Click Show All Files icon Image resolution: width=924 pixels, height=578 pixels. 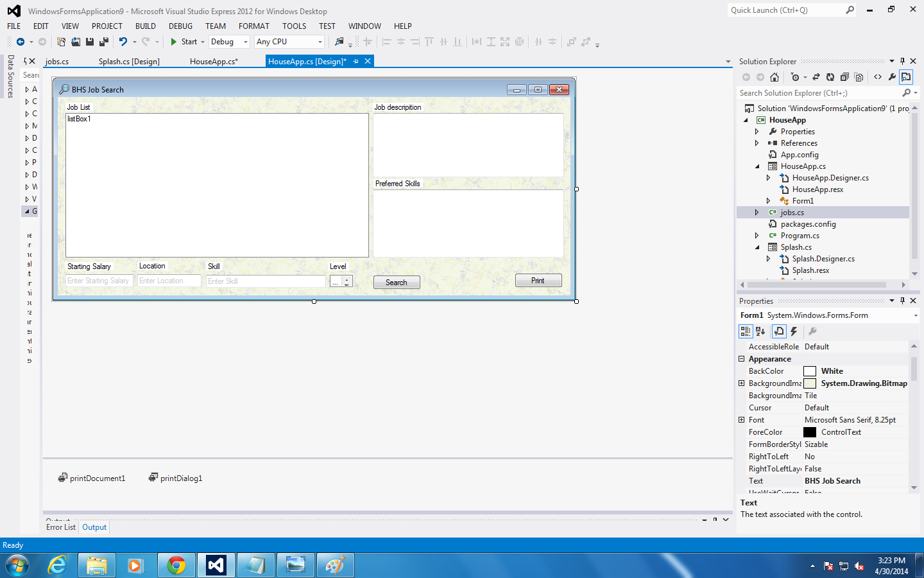[x=859, y=77]
